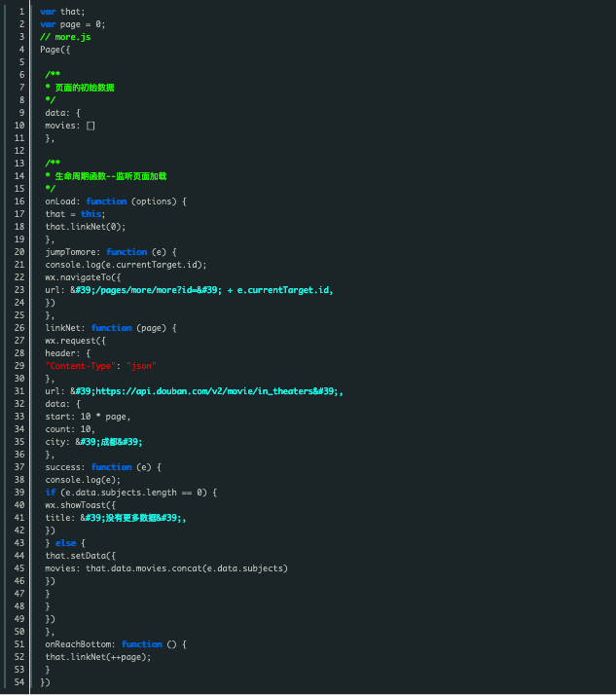
Task: Click the line number 54
Action: pyautogui.click(x=19, y=682)
